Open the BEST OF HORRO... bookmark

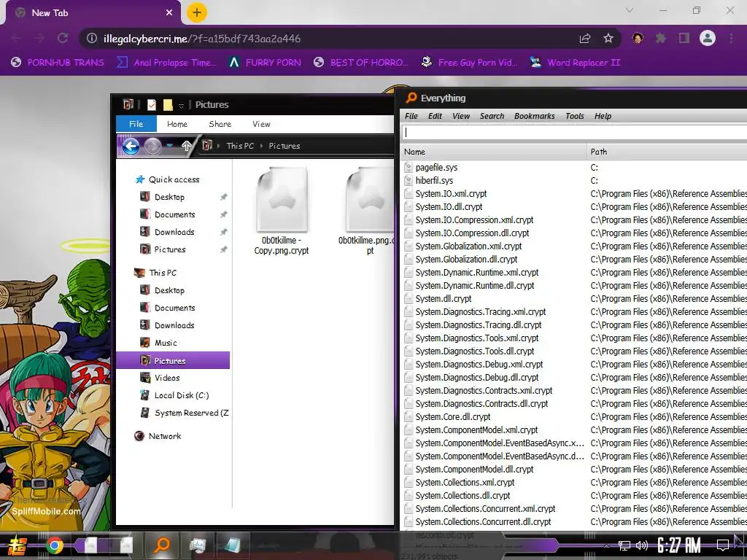(x=361, y=63)
